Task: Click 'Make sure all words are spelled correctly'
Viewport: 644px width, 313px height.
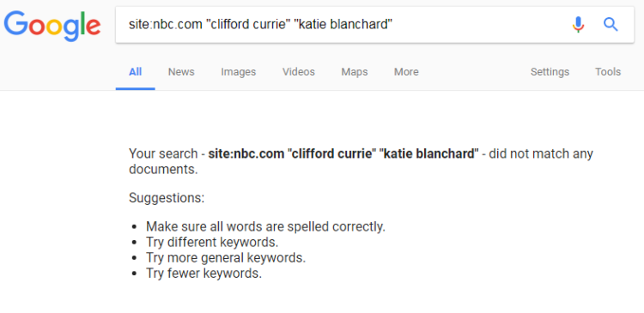Action: click(x=265, y=226)
